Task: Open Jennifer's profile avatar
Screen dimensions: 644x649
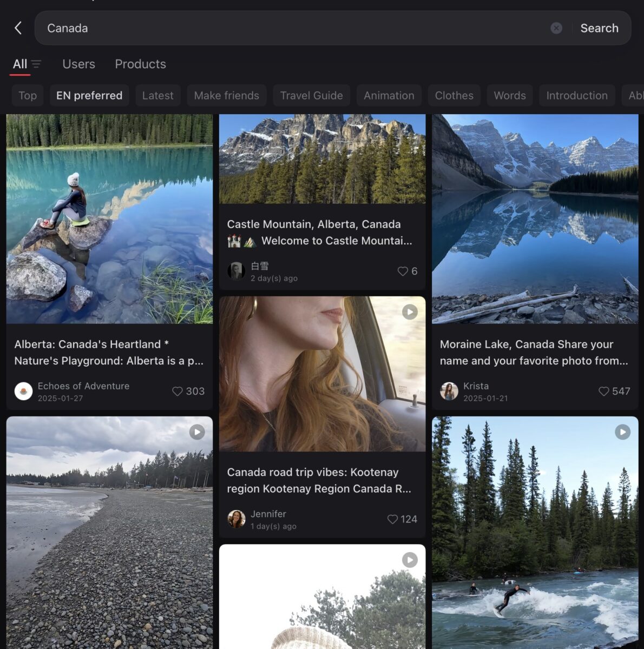Action: click(236, 519)
